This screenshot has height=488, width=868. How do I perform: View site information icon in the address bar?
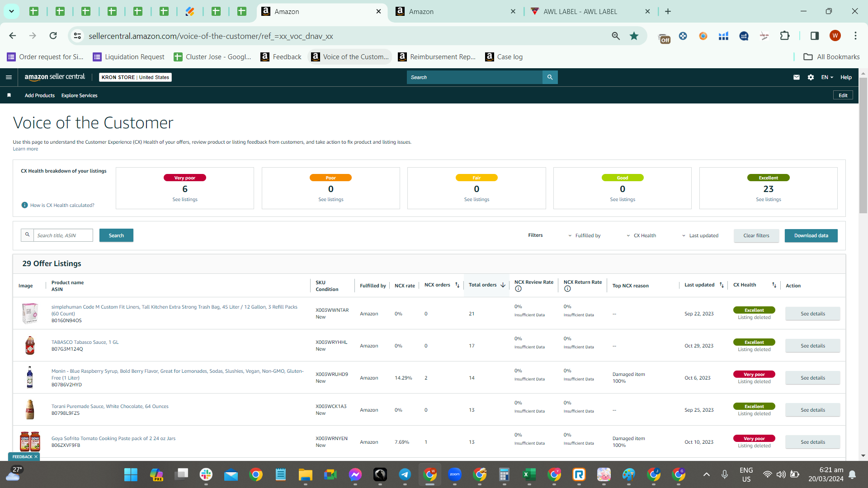[x=78, y=36]
